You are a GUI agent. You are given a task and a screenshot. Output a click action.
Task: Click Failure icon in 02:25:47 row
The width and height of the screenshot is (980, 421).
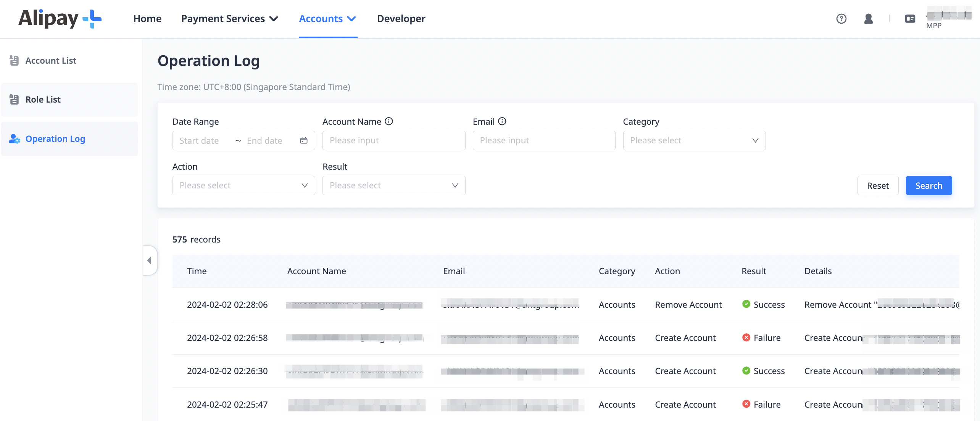tap(746, 404)
